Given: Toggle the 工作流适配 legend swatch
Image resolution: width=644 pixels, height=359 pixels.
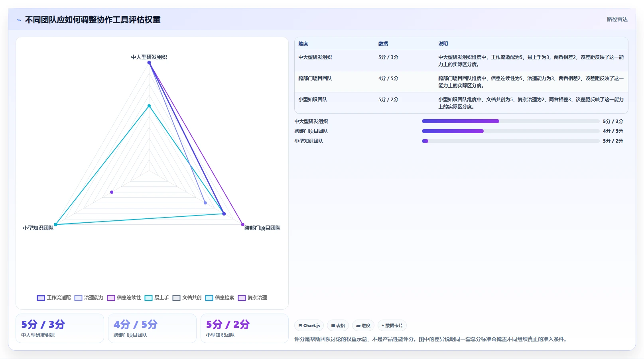Looking at the screenshot, I should [x=41, y=298].
